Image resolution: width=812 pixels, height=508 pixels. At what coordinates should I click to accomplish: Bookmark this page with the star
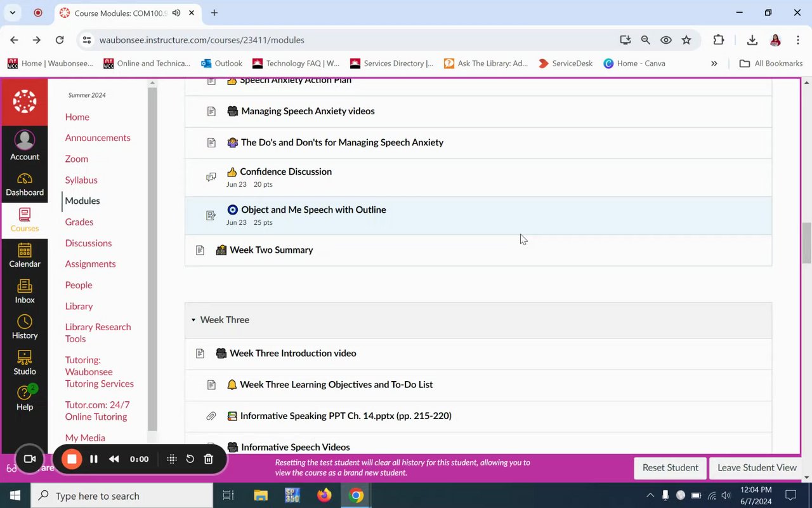(x=686, y=40)
